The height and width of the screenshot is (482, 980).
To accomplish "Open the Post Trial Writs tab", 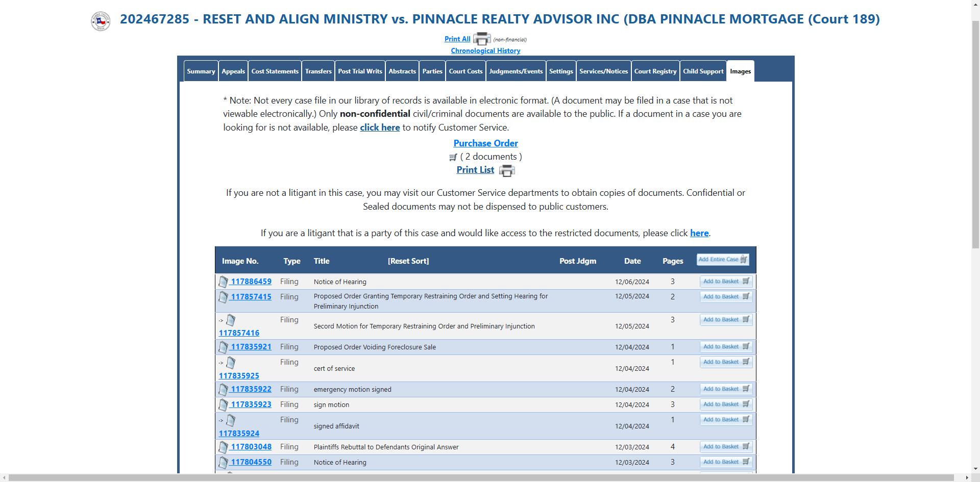I will pos(360,71).
